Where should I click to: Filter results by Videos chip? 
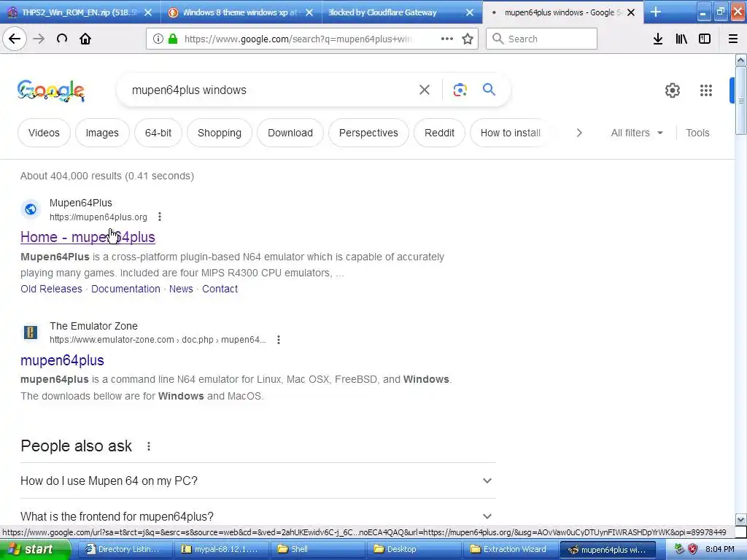pyautogui.click(x=44, y=133)
